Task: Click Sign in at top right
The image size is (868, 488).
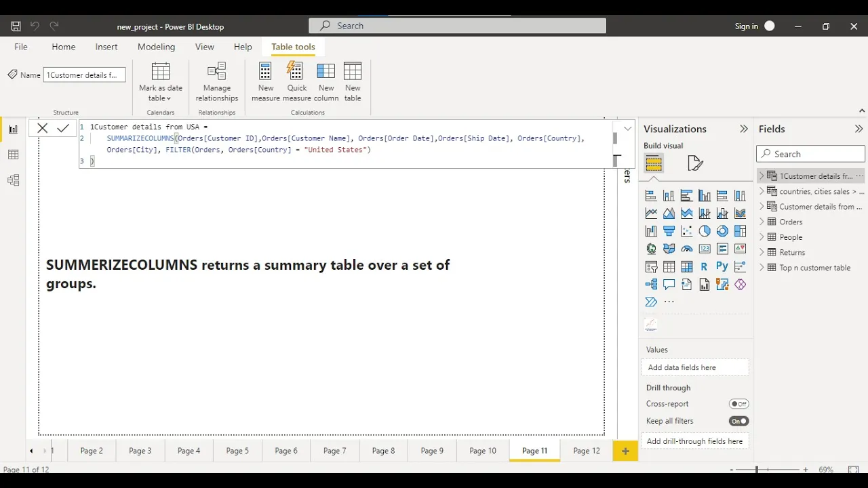Action: point(747,26)
